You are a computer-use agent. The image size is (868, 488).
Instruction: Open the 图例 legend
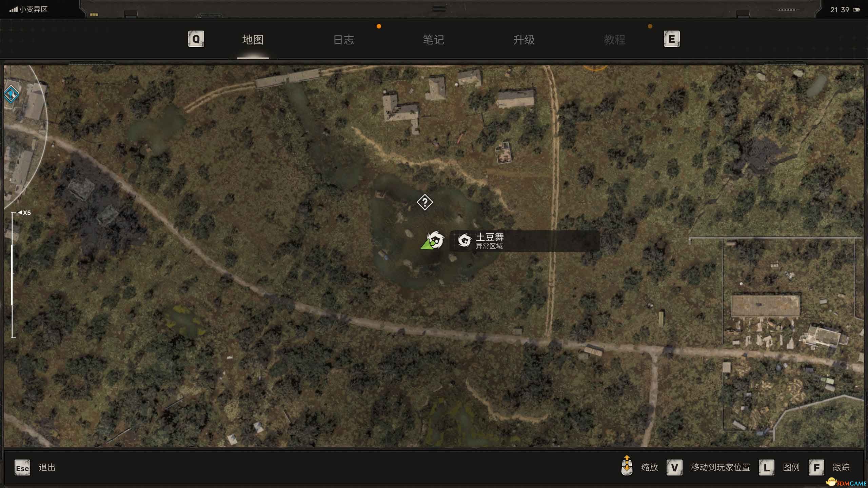pos(791,467)
